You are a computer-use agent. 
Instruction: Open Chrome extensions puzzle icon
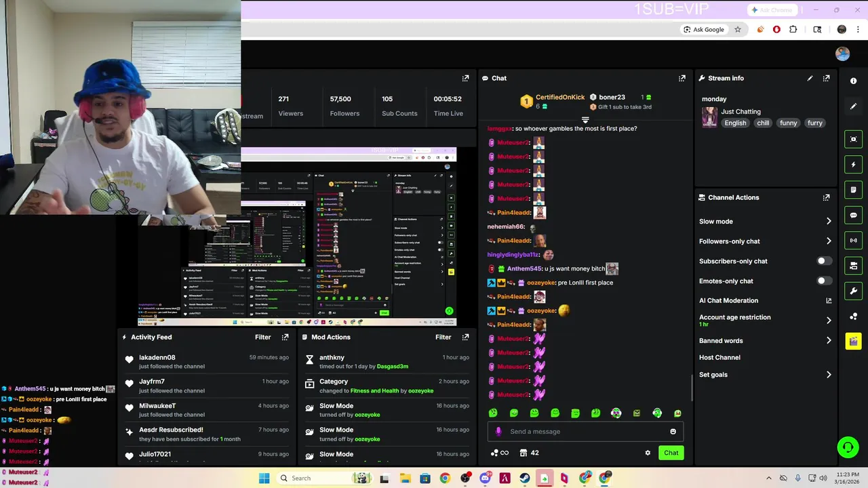pos(793,30)
